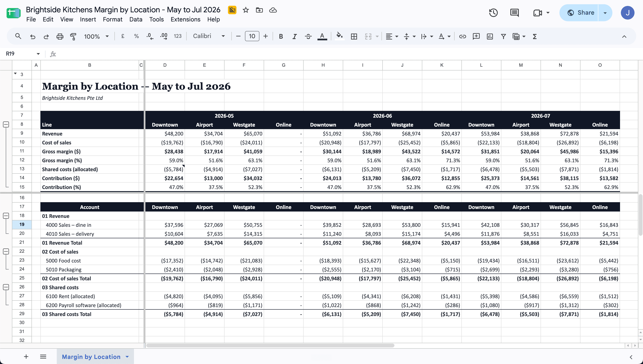Open the Margin by Location tab menu arrow
Image resolution: width=643 pixels, height=364 pixels.
click(x=127, y=357)
